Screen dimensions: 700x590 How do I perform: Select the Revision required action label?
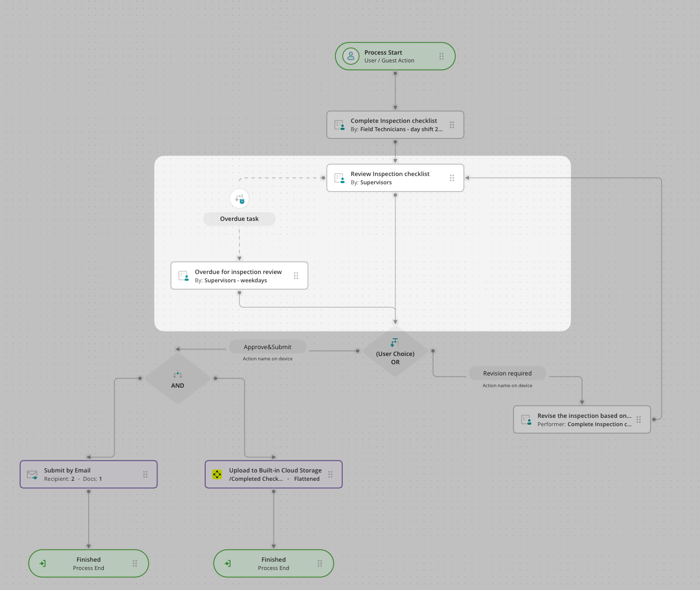coord(507,374)
